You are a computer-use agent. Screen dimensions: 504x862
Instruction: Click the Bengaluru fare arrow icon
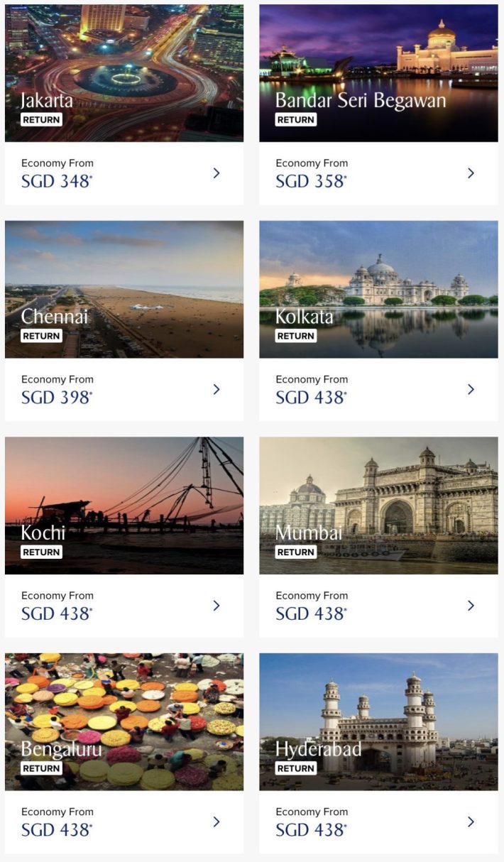click(217, 822)
